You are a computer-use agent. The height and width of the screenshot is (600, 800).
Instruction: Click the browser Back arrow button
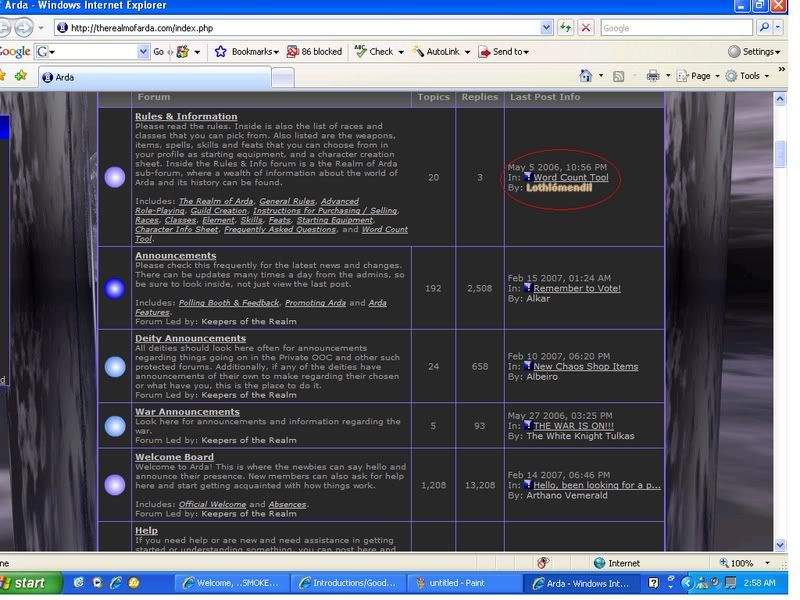click(x=8, y=28)
